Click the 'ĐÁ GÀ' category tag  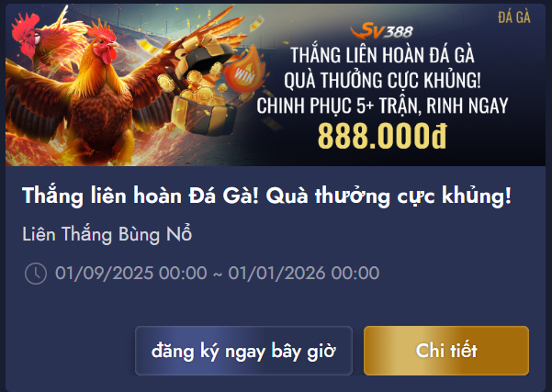(514, 17)
